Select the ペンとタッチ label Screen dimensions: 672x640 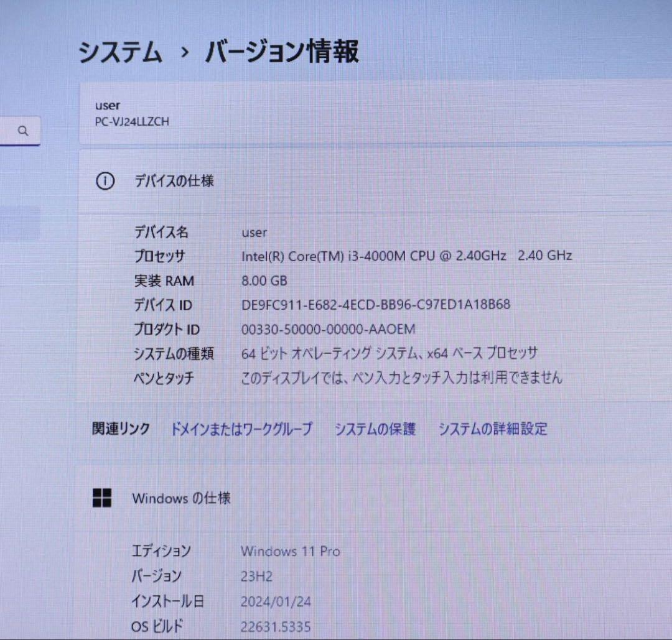click(164, 378)
